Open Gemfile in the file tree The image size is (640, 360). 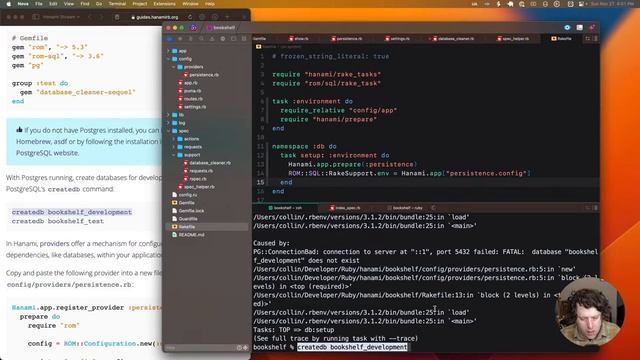coord(183,203)
